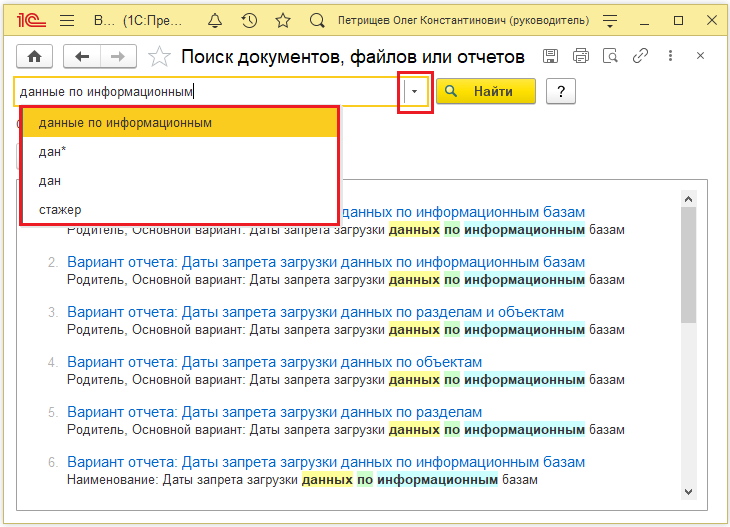Open result 5 'данных по разделам' link

click(275, 412)
